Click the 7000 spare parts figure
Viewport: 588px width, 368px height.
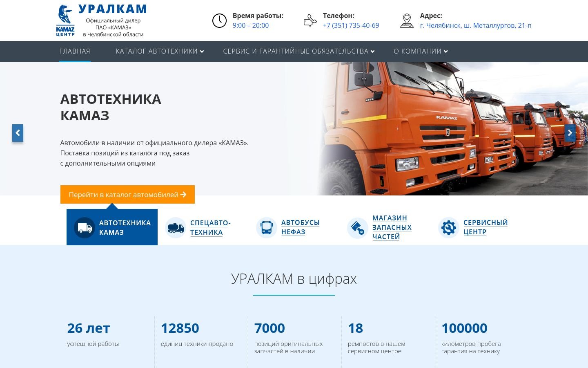[x=269, y=328]
